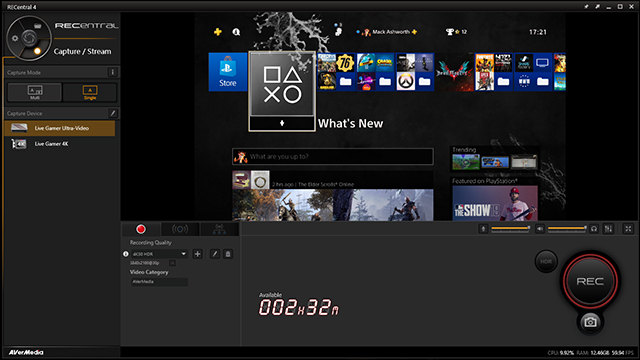Screen dimensions: 640x360
Task: Click the Crash Bandicoot game tile
Action: click(x=384, y=62)
